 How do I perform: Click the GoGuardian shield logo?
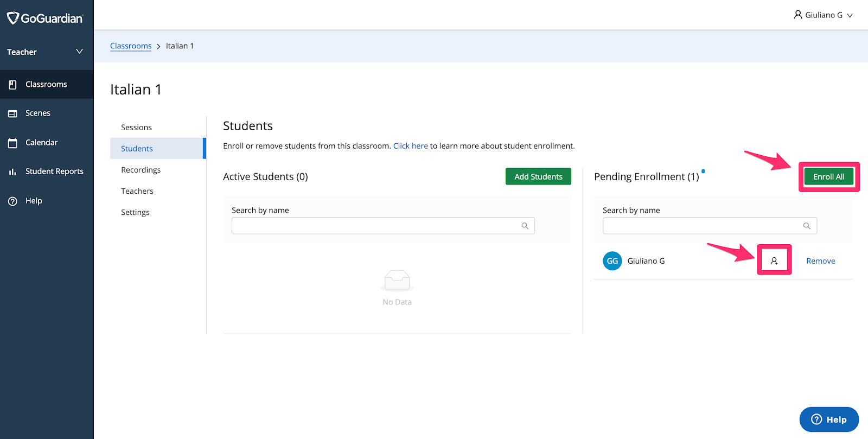[13, 18]
